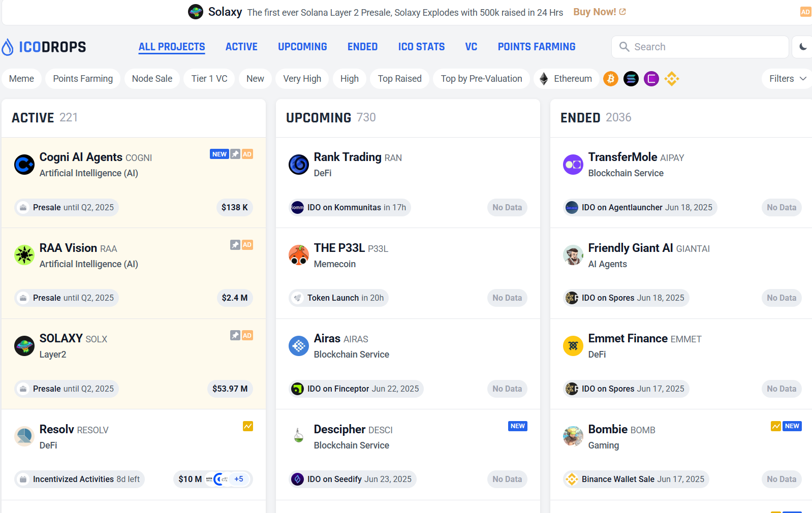Screen dimensions: 812x513
Task: Select the Solana chain filter icon
Action: (x=631, y=79)
